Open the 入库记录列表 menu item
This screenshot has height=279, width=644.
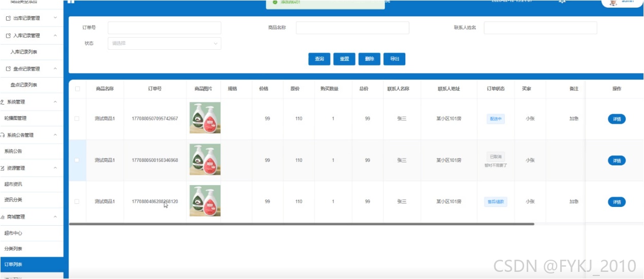[x=31, y=52]
